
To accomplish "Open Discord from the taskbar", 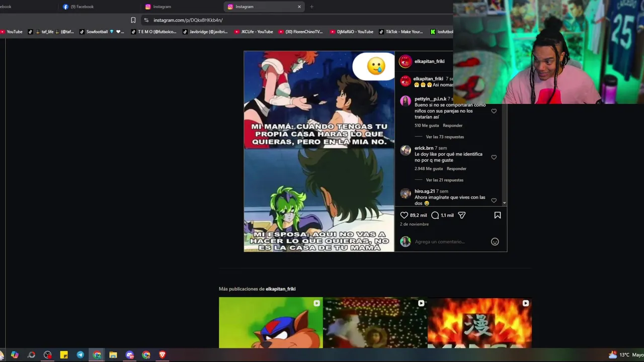I will click(130, 355).
